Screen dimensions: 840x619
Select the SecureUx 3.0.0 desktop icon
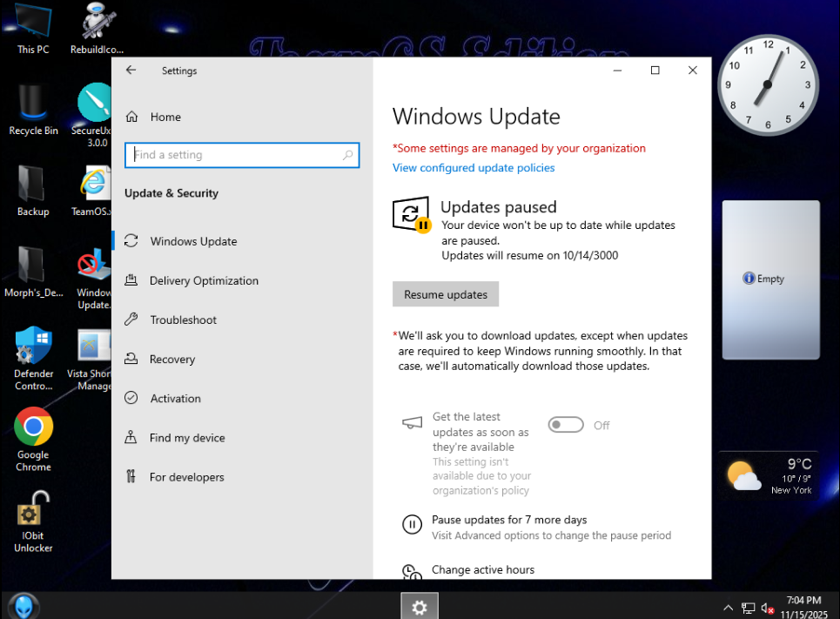coord(92,115)
